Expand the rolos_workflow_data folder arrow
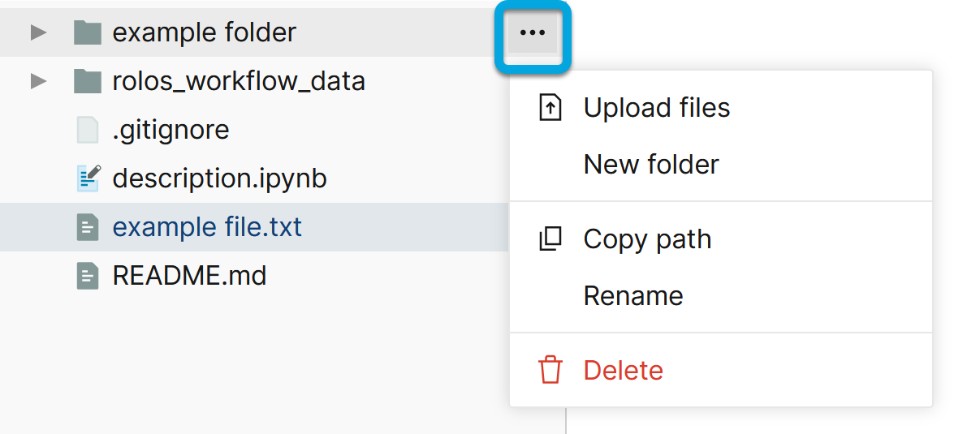Viewport: 980px width, 434px height. (x=37, y=81)
